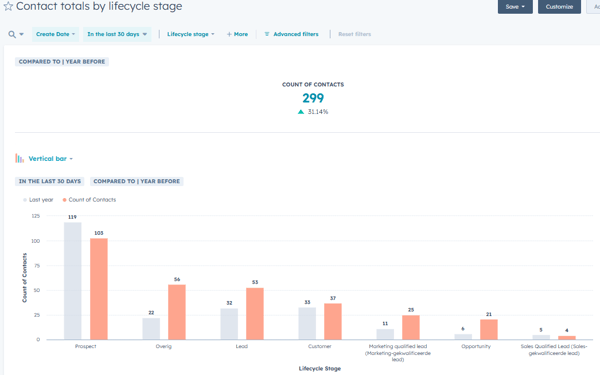This screenshot has height=375, width=600.
Task: Open In the last 30 days dropdown
Action: click(117, 34)
